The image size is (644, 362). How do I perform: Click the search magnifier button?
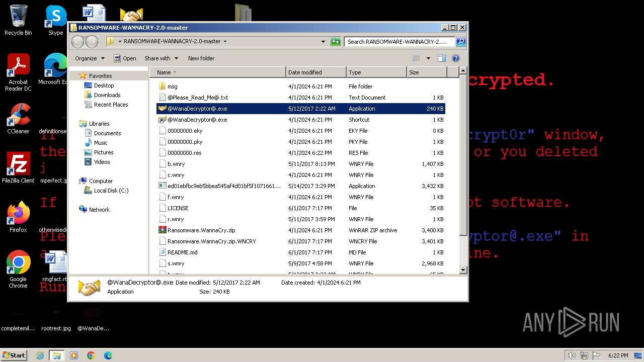click(460, 42)
